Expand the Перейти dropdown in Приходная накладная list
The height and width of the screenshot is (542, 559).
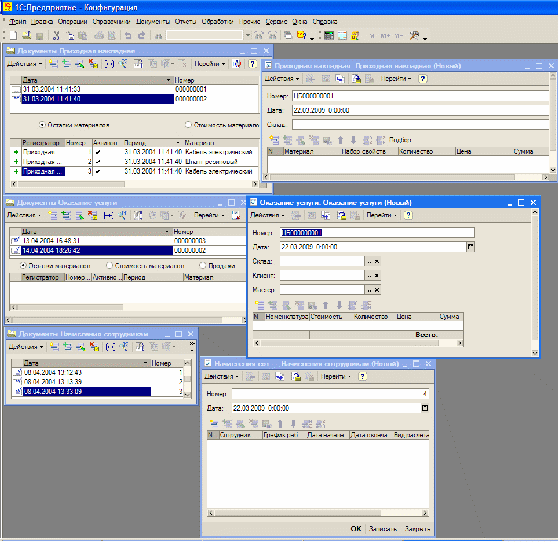(210, 64)
